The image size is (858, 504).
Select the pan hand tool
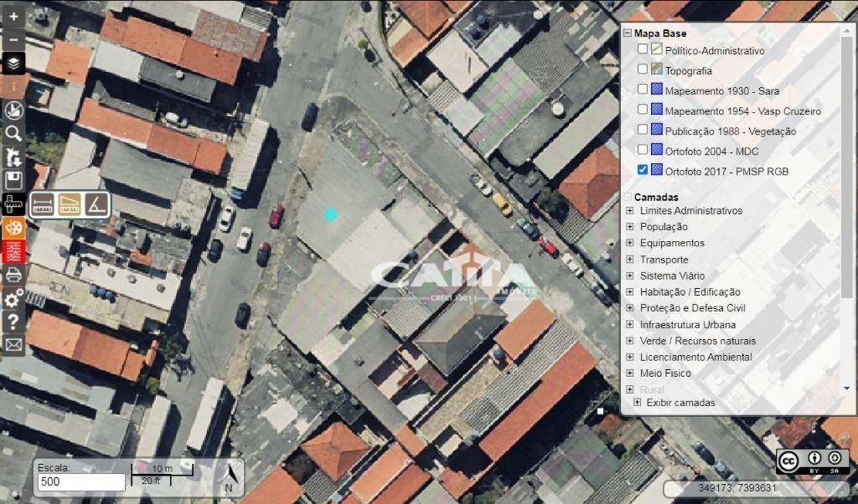(13, 111)
